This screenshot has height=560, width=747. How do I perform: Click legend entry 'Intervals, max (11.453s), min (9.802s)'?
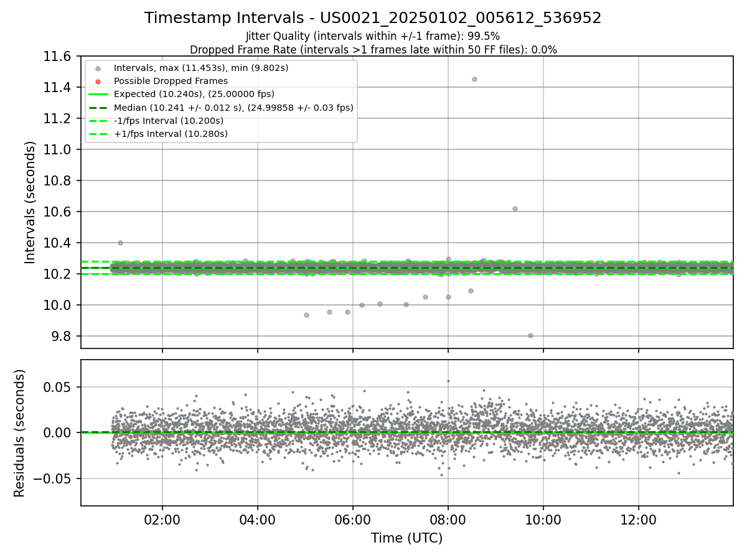pos(201,68)
